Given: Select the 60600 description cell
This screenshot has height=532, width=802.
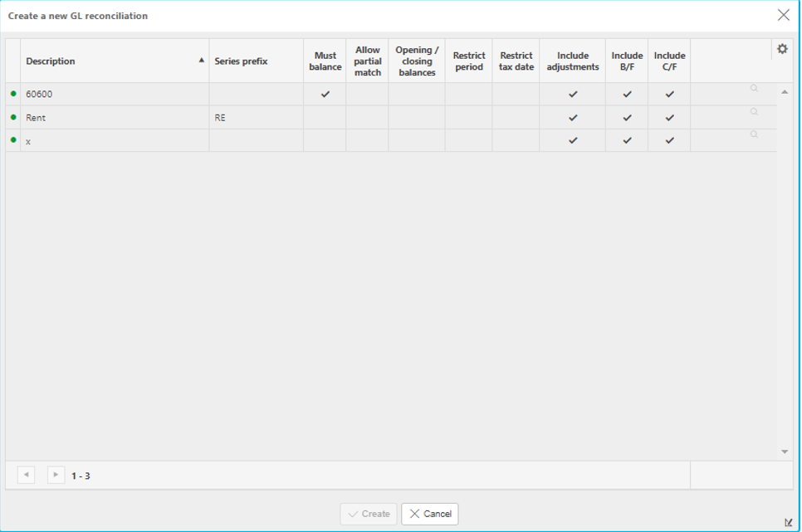Looking at the screenshot, I should coord(115,94).
